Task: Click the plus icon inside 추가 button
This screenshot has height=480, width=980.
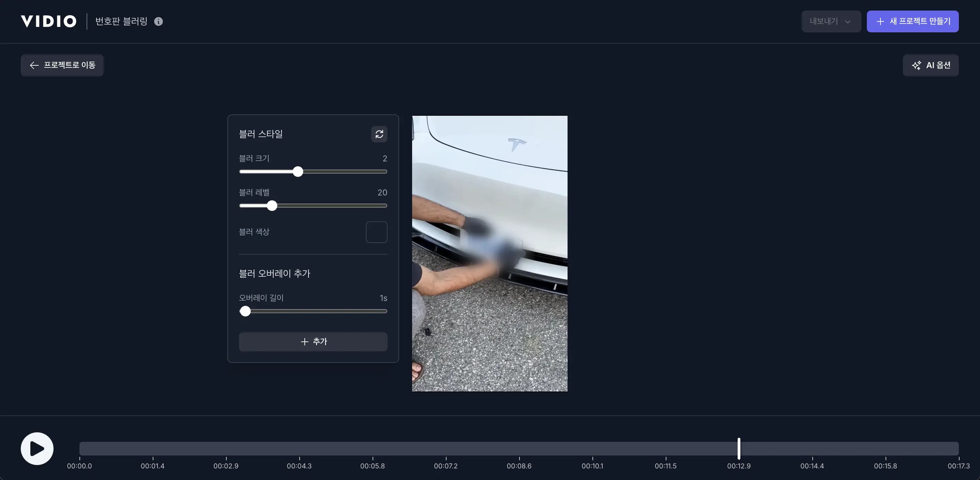Action: tap(304, 342)
